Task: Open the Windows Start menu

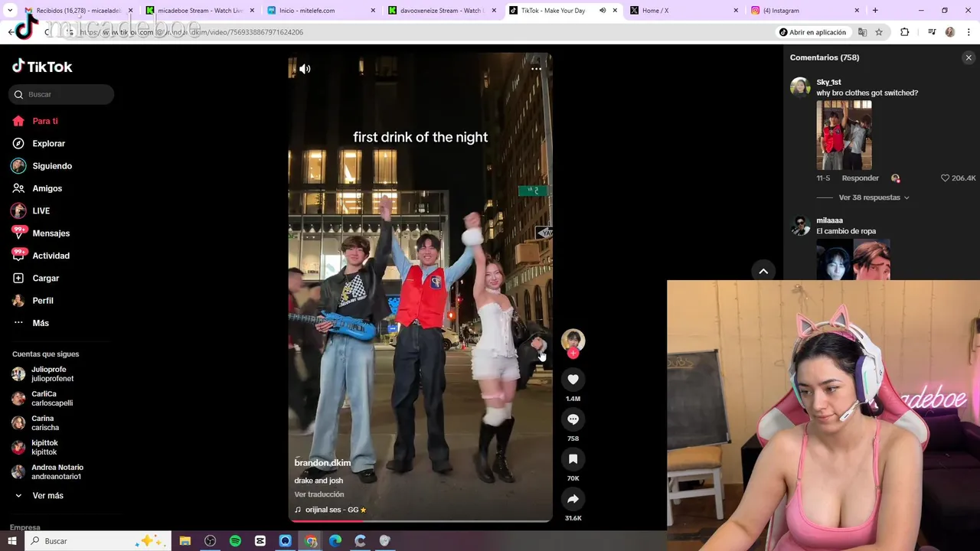Action: pyautogui.click(x=12, y=541)
